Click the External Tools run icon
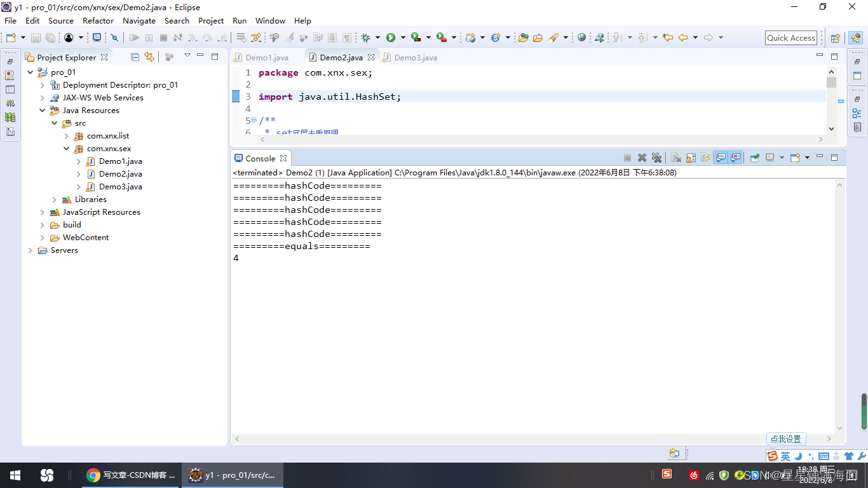Screen dimensions: 868x488 coord(441,37)
